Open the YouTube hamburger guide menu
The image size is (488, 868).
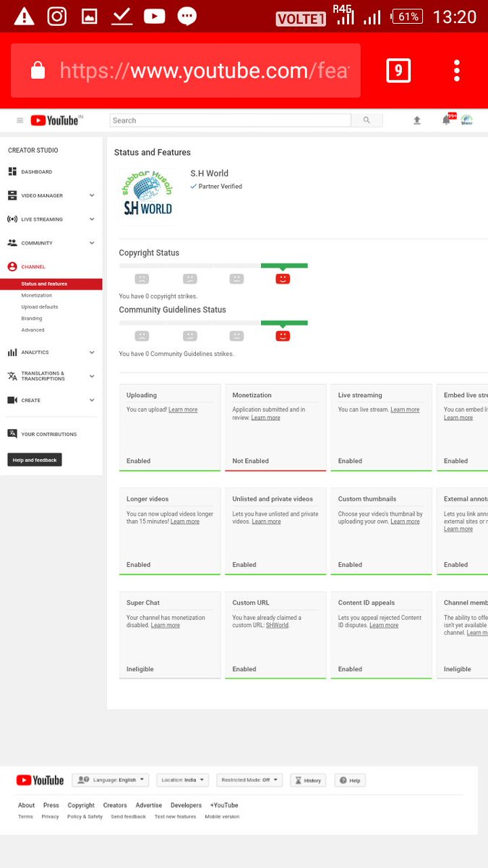[20, 121]
